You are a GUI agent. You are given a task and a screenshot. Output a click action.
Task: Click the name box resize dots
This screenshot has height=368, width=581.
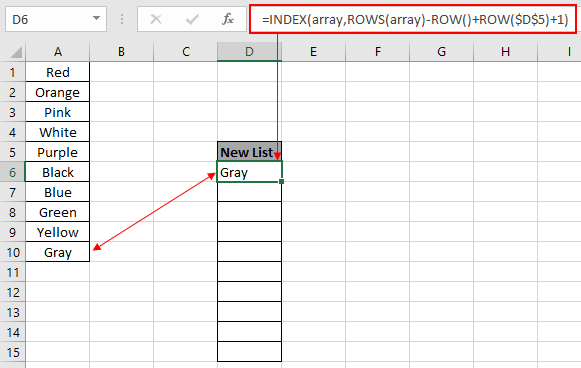(122, 19)
